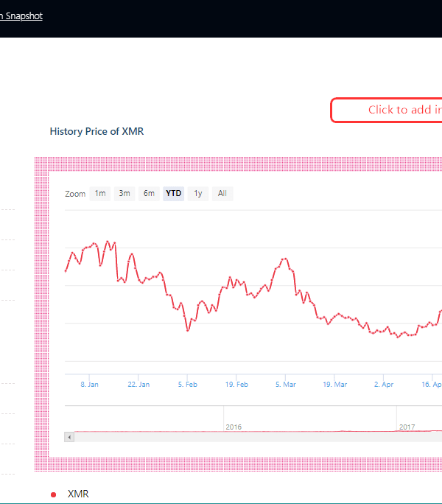Click the 8. Jan date axis label
Image resolution: width=442 pixels, height=504 pixels.
pos(89,385)
